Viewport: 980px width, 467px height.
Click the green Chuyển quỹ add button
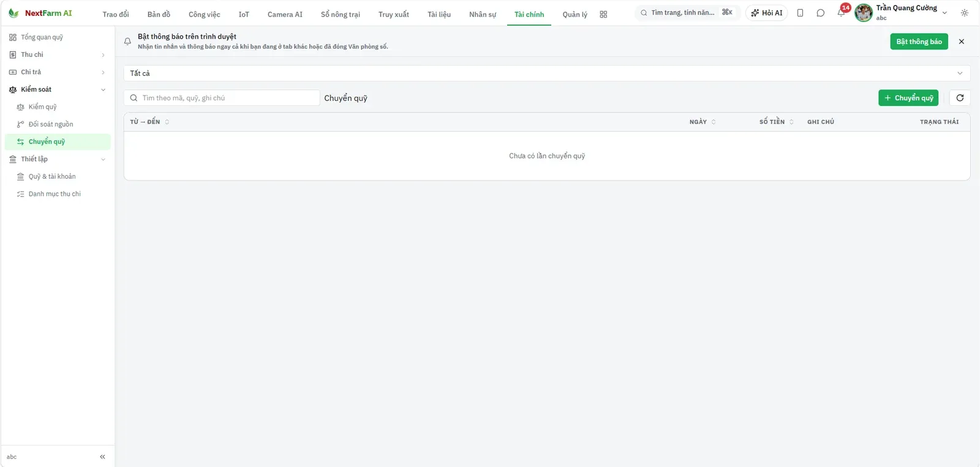[908, 98]
